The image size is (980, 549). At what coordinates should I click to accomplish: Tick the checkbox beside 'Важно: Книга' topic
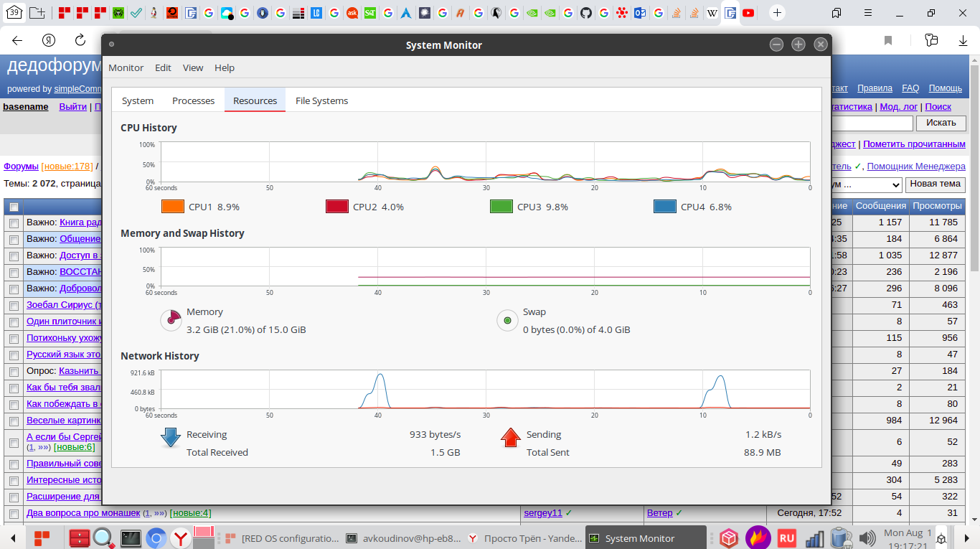point(14,223)
